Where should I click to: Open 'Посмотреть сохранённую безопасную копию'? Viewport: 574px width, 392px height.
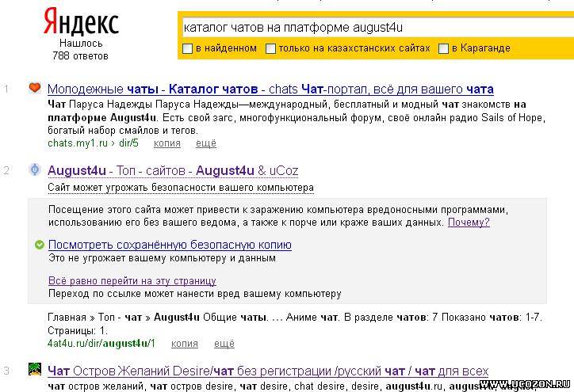pos(170,245)
